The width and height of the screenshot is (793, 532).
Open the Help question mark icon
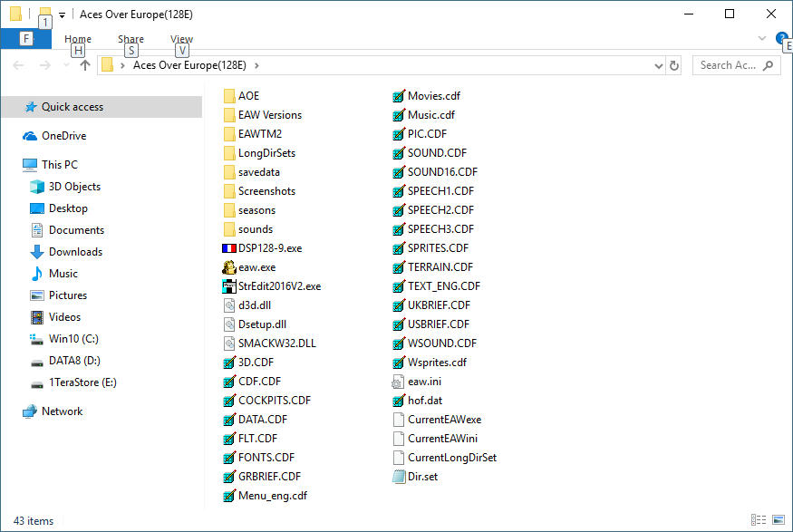[x=781, y=38]
